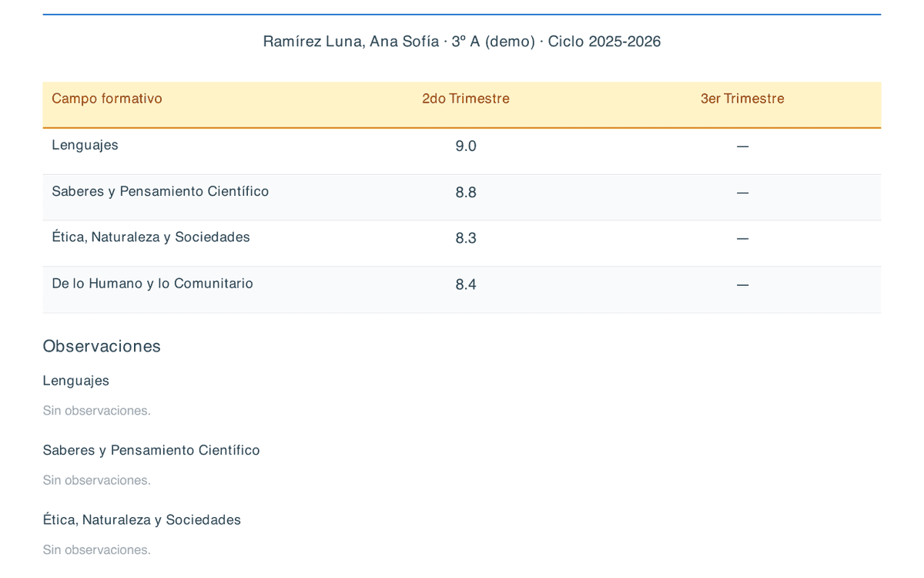Click the 8.4 grade value
Viewport: 924px width, 578px height.
(x=466, y=284)
